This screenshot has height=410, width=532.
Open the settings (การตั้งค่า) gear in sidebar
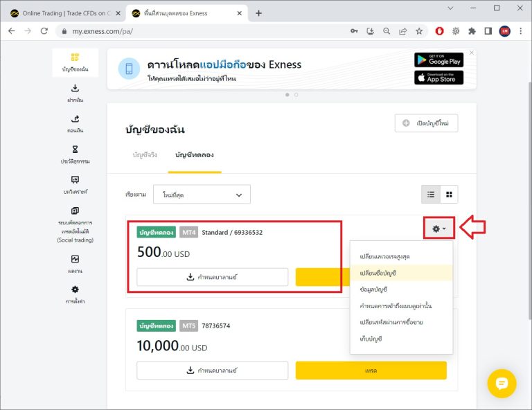pyautogui.click(x=75, y=289)
